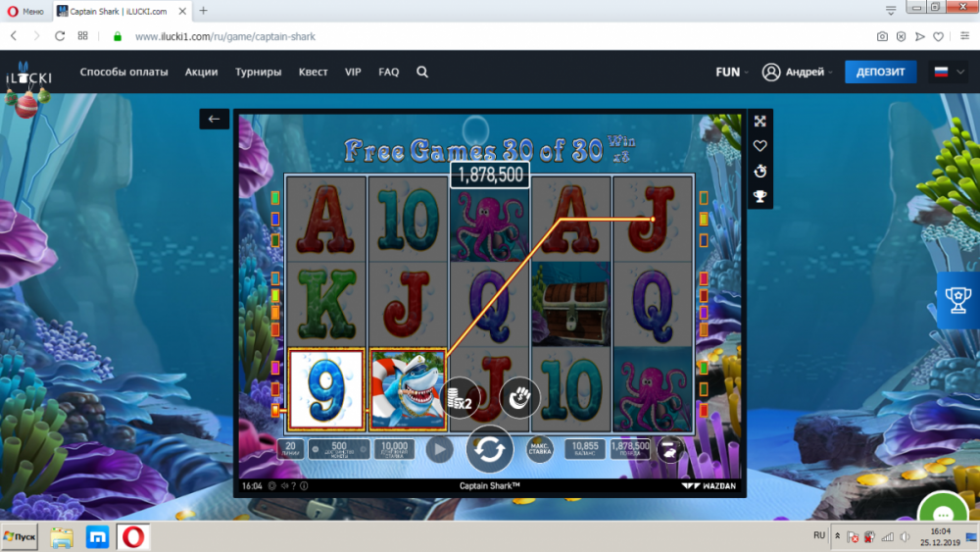The height and width of the screenshot is (552, 980).
Task: Click the address bar URL
Action: (x=225, y=37)
